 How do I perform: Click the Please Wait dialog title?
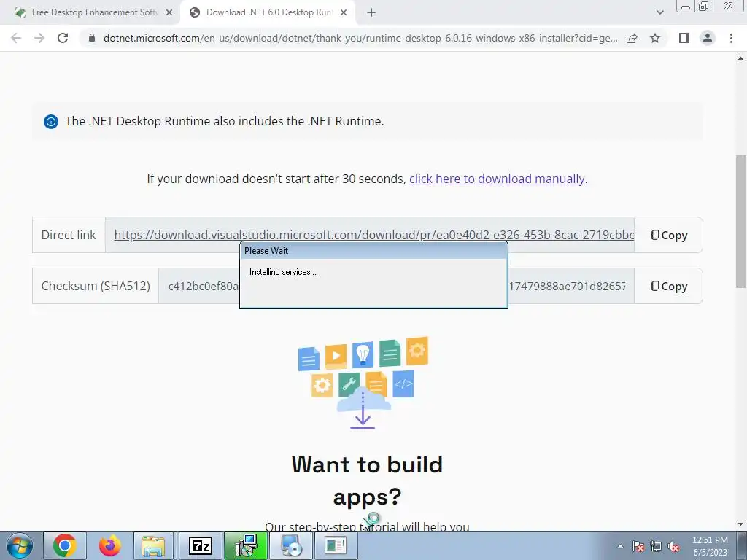(x=266, y=251)
